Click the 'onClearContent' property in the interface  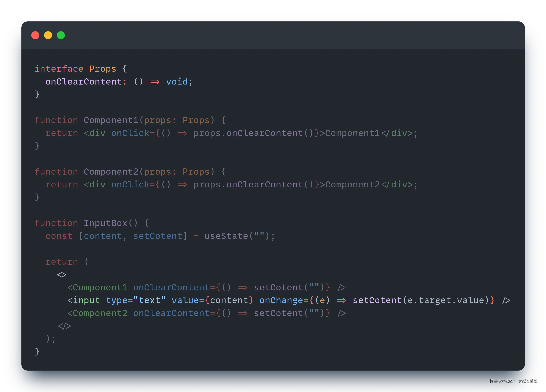click(84, 82)
